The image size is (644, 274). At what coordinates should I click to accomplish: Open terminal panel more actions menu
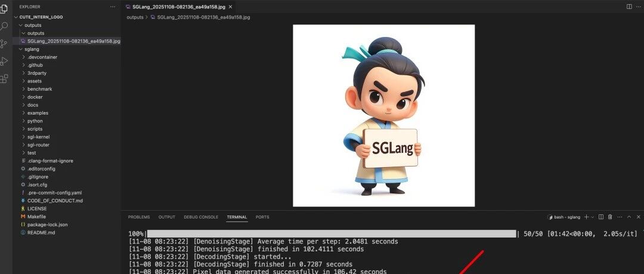(x=620, y=217)
